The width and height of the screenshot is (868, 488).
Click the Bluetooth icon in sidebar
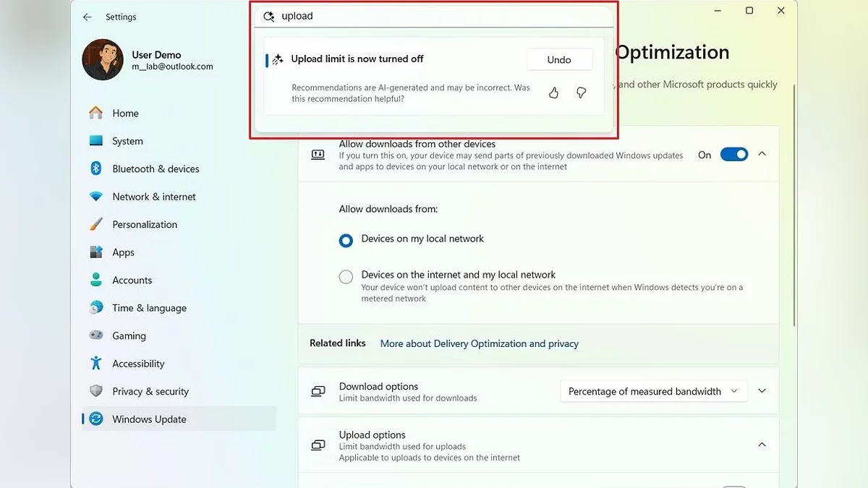pyautogui.click(x=95, y=168)
